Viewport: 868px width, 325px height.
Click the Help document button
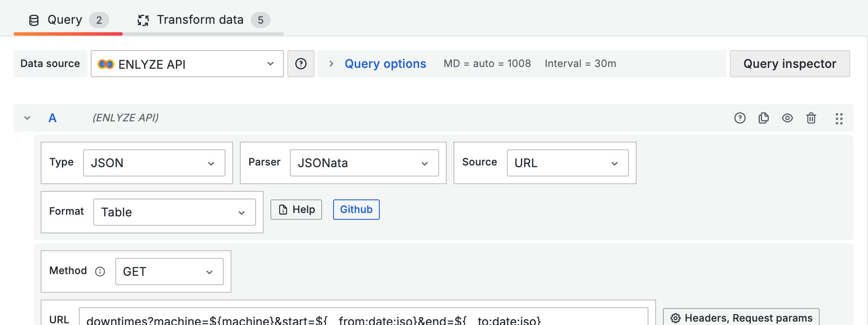coord(296,210)
